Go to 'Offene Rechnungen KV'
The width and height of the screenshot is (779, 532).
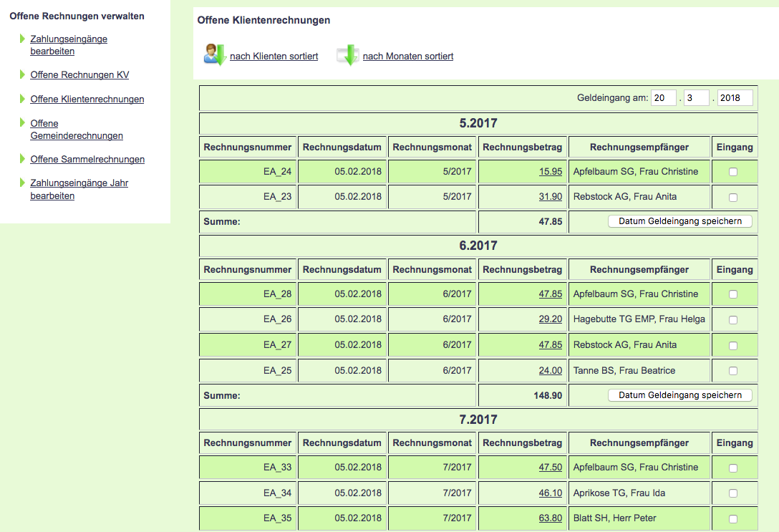tap(79, 75)
